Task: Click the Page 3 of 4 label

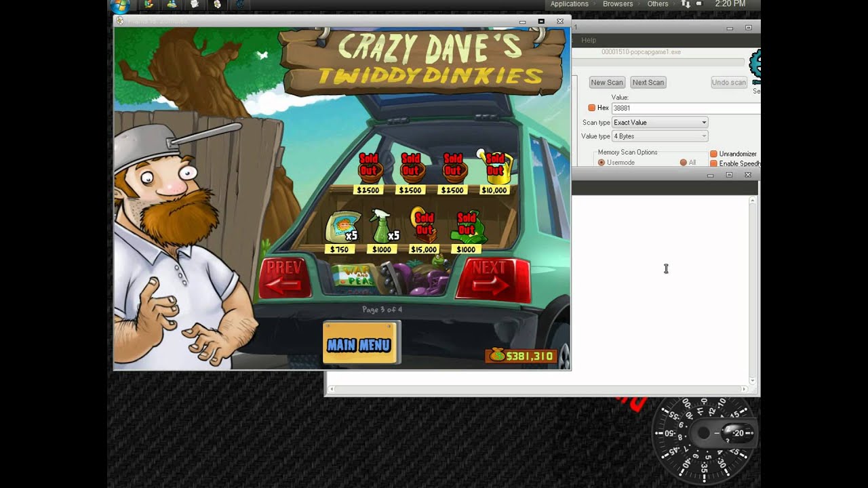Action: (x=382, y=310)
